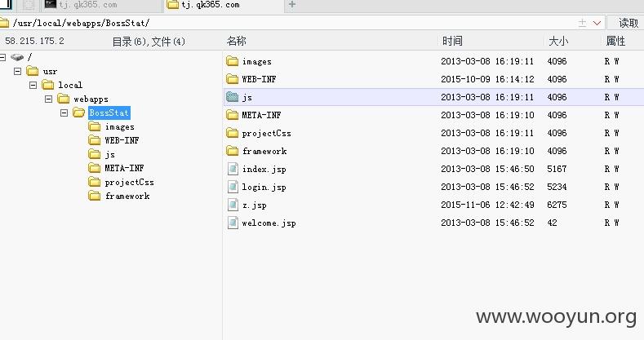Collapse the webapps tree node
Image resolution: width=644 pixels, height=340 pixels.
[x=48, y=99]
